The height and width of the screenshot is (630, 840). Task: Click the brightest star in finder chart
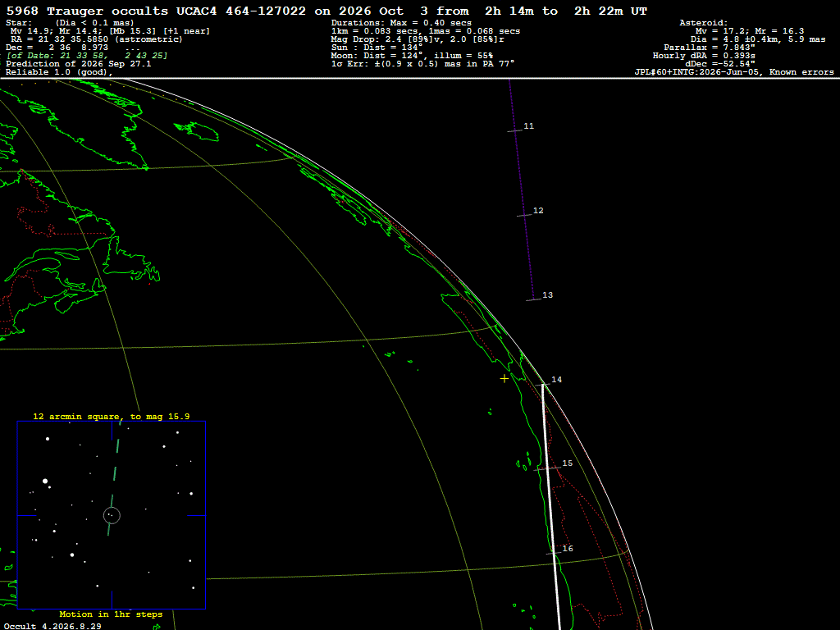(45, 481)
